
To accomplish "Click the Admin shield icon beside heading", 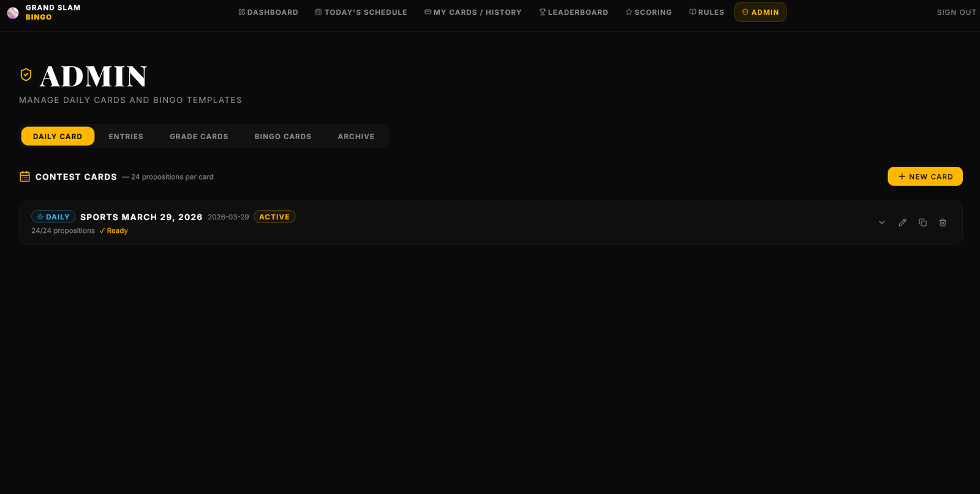I will click(x=26, y=75).
